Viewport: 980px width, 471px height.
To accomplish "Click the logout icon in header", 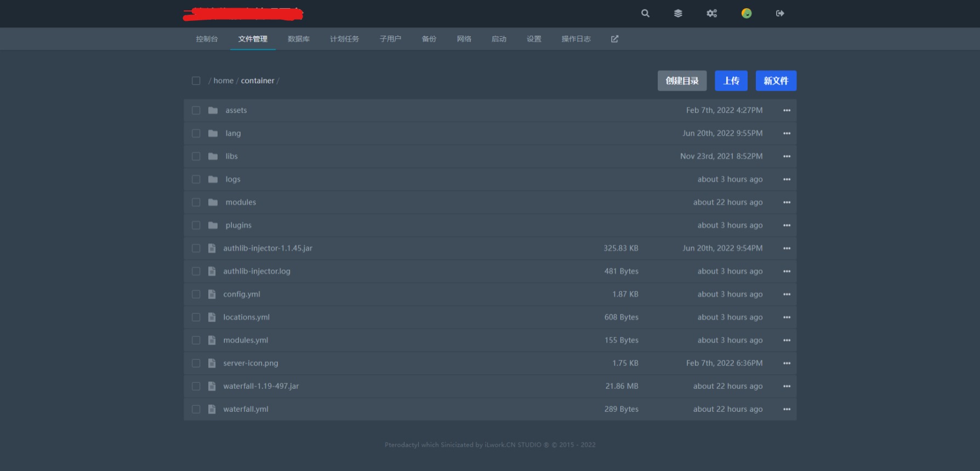I will (780, 13).
